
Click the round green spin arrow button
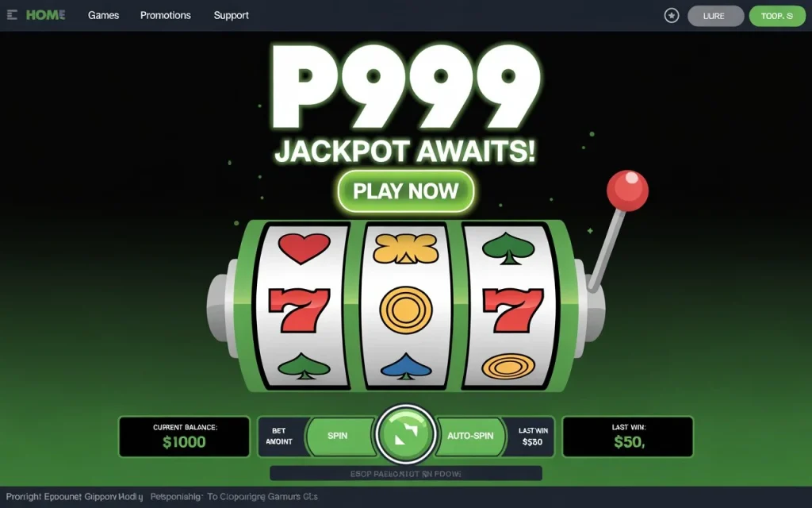coord(406,434)
